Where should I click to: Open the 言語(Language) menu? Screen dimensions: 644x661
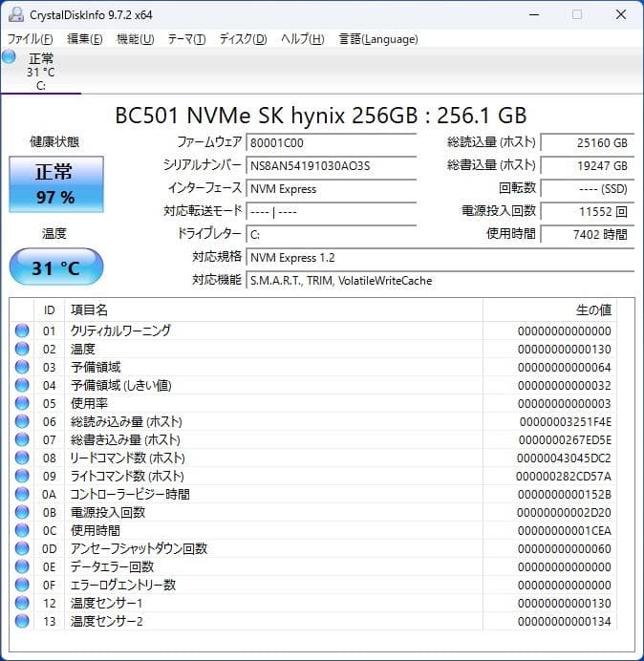point(378,39)
